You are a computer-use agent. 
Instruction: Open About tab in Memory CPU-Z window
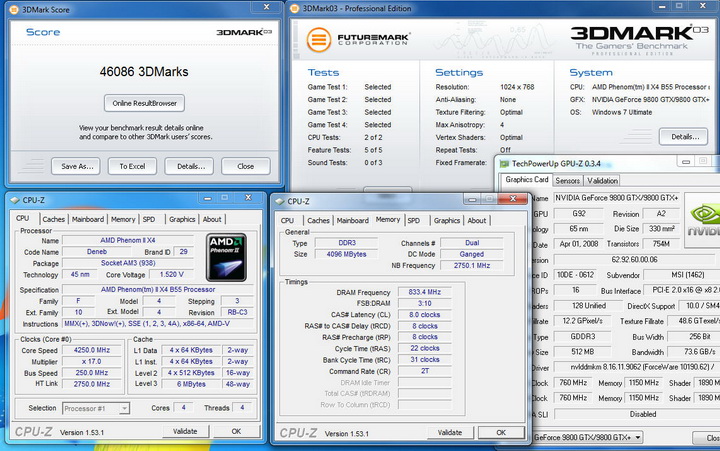click(477, 220)
